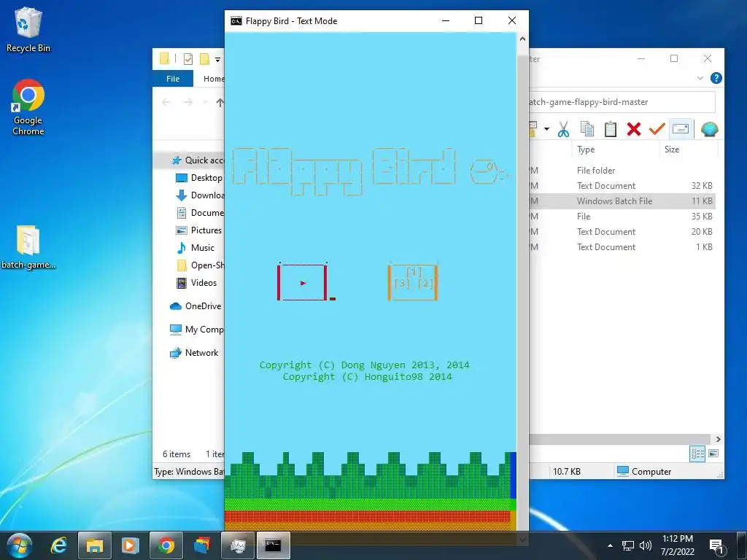Image resolution: width=747 pixels, height=560 pixels.
Task: Switch to the Home tab in File Explorer
Action: pos(214,79)
